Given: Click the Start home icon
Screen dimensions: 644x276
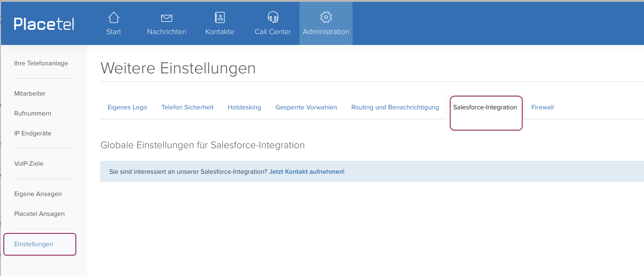Looking at the screenshot, I should point(114,18).
